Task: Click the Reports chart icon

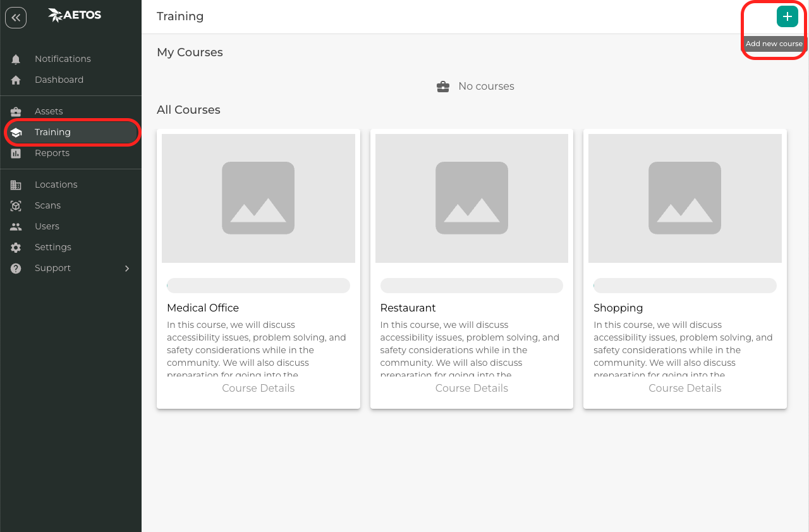Action: click(x=16, y=153)
